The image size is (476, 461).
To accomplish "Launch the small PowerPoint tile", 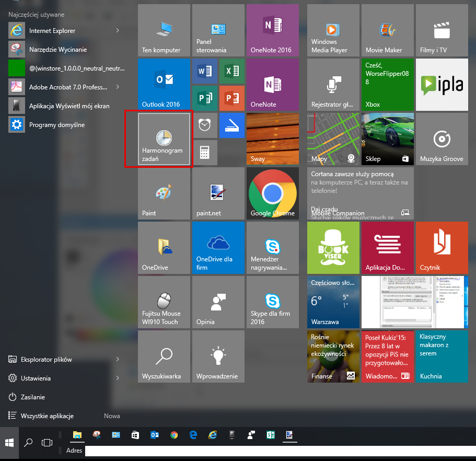I will point(231,98).
